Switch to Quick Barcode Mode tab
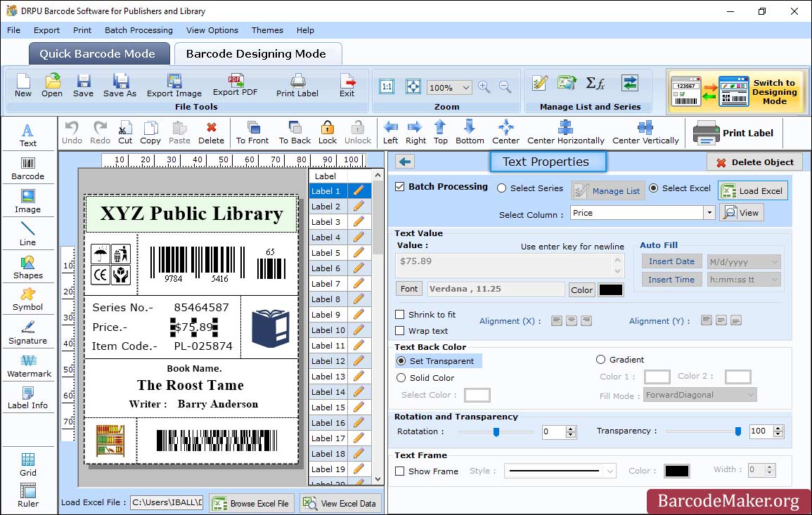 (x=99, y=54)
